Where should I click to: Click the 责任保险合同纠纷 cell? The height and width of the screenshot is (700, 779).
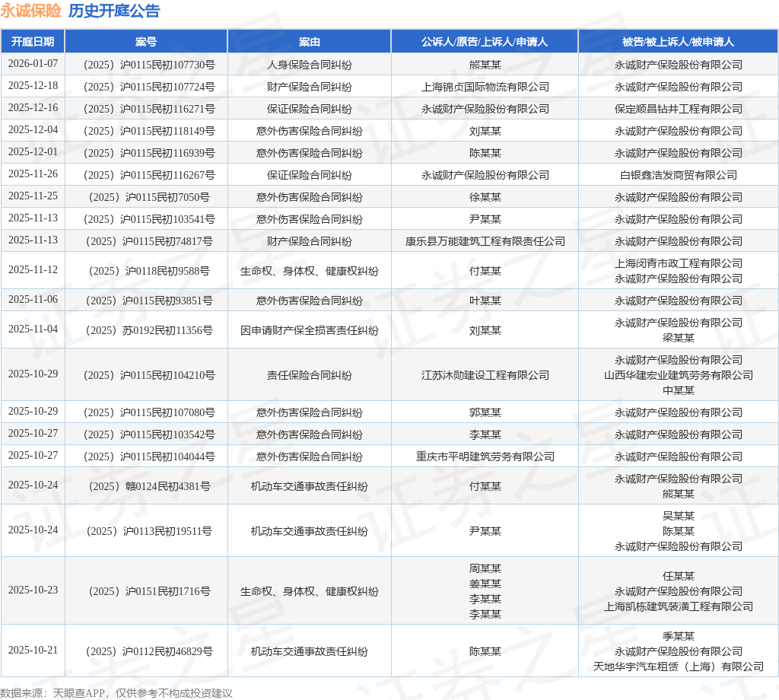point(310,375)
